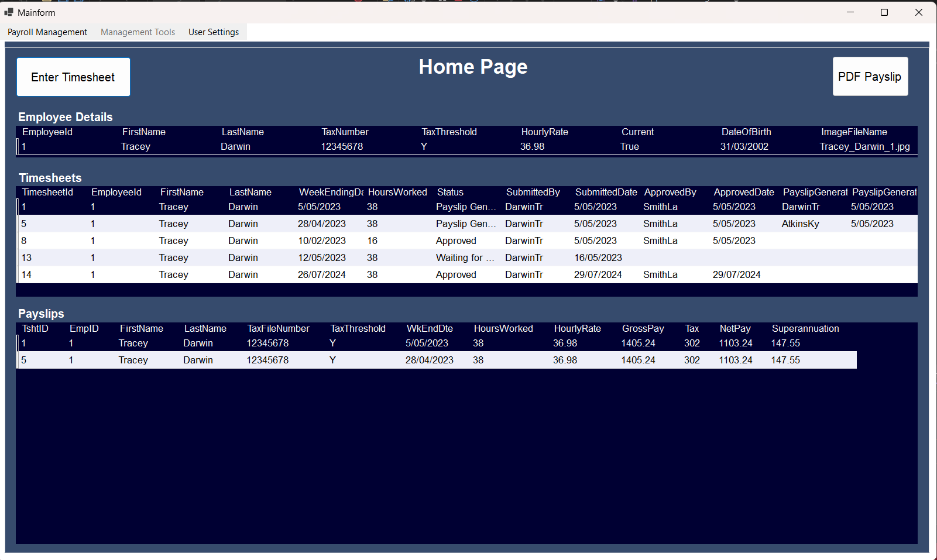The height and width of the screenshot is (560, 937).
Task: Maximize the Mainform window
Action: coord(884,12)
